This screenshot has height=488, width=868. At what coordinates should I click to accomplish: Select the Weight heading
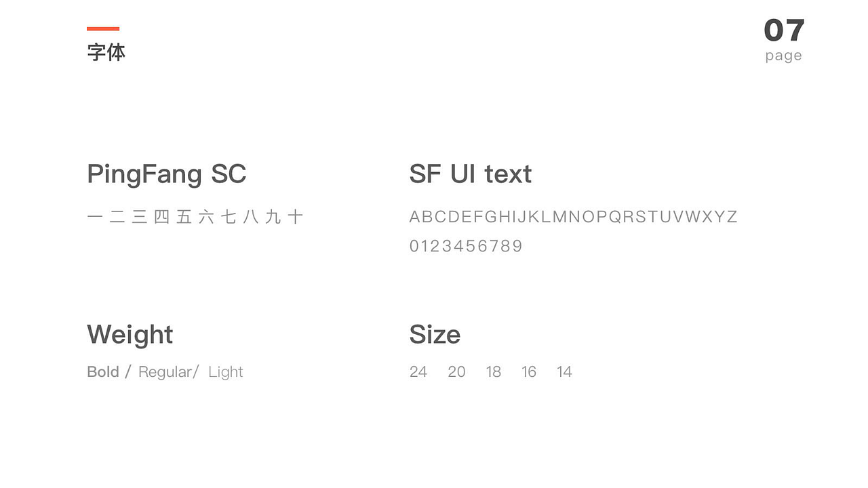pos(130,335)
